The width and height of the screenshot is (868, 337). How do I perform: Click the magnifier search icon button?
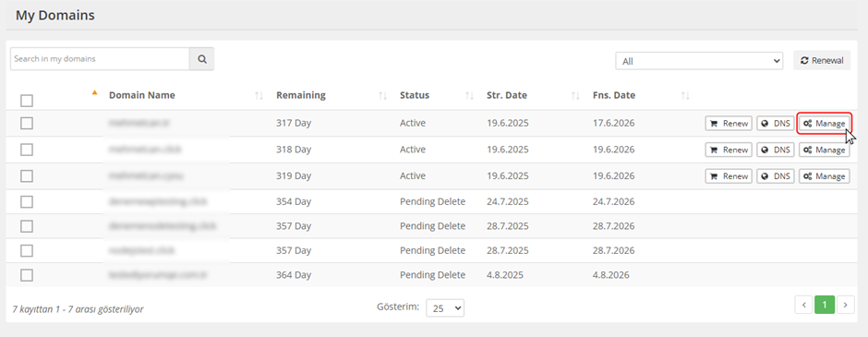[x=201, y=59]
